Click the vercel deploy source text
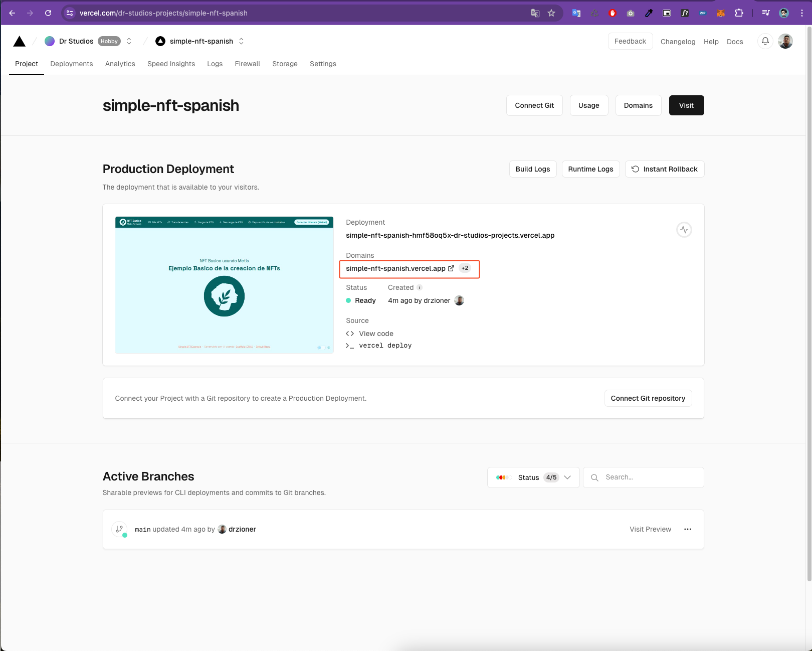Screen dimensions: 812x651 point(385,346)
